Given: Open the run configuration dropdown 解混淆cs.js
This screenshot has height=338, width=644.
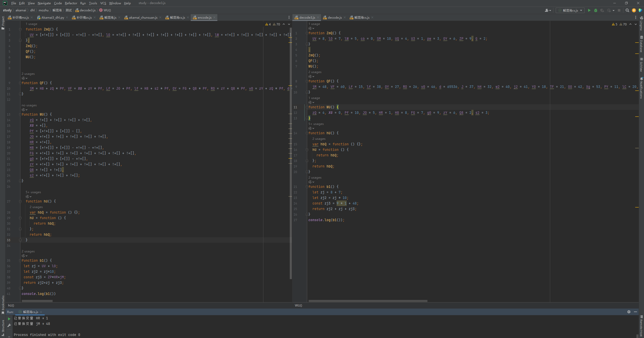Looking at the screenshot, I should [x=570, y=10].
